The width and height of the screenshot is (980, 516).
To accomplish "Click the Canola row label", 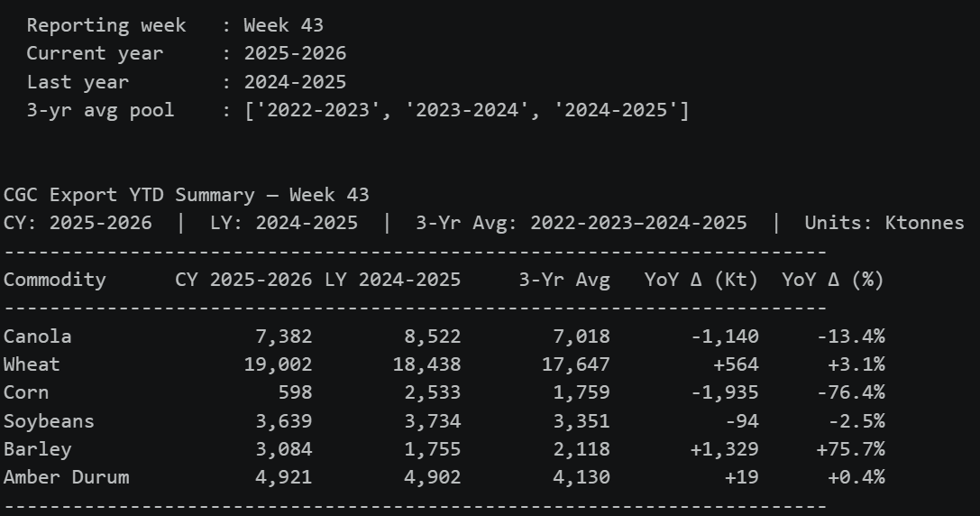I will [38, 336].
